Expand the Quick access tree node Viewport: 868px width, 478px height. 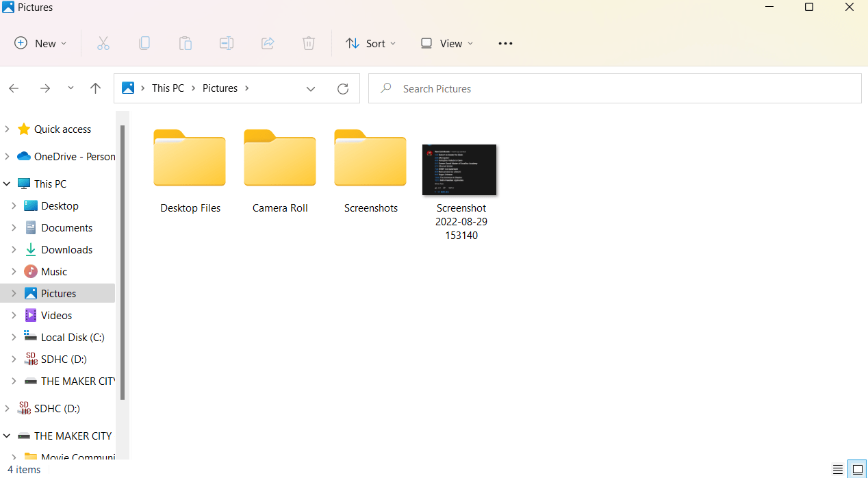(7, 129)
